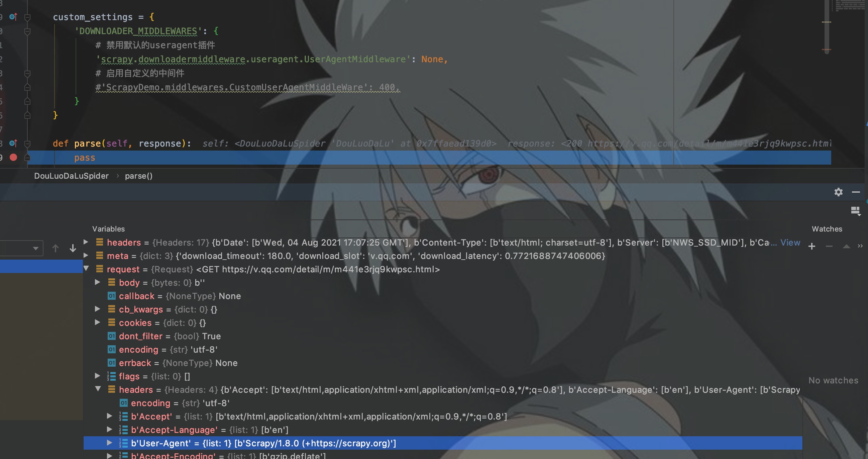Toggle the breakpoint on the pass line
This screenshot has width=868, height=459.
pyautogui.click(x=13, y=158)
